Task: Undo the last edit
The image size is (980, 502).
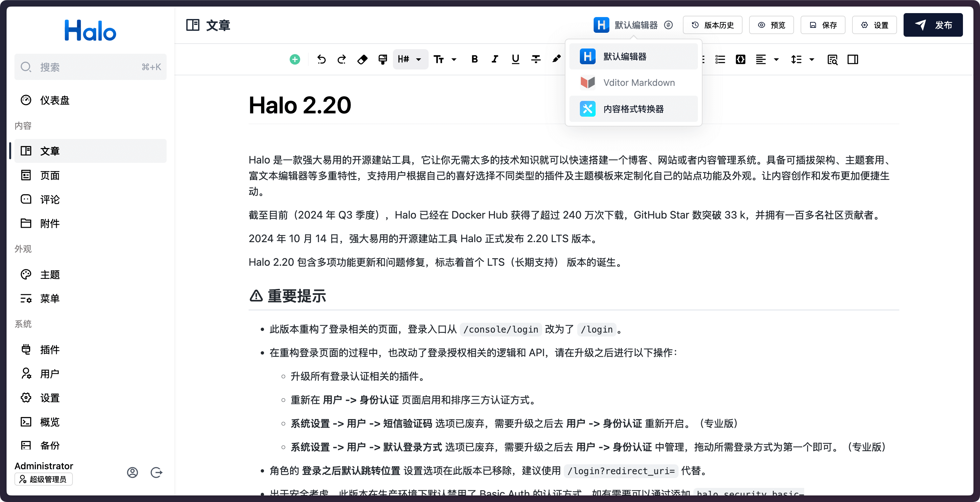Action: [x=321, y=59]
